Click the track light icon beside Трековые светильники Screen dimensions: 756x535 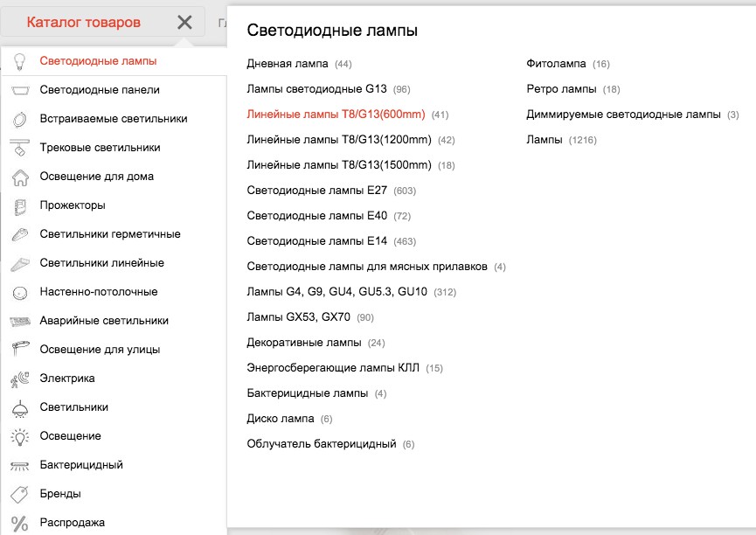coord(20,148)
